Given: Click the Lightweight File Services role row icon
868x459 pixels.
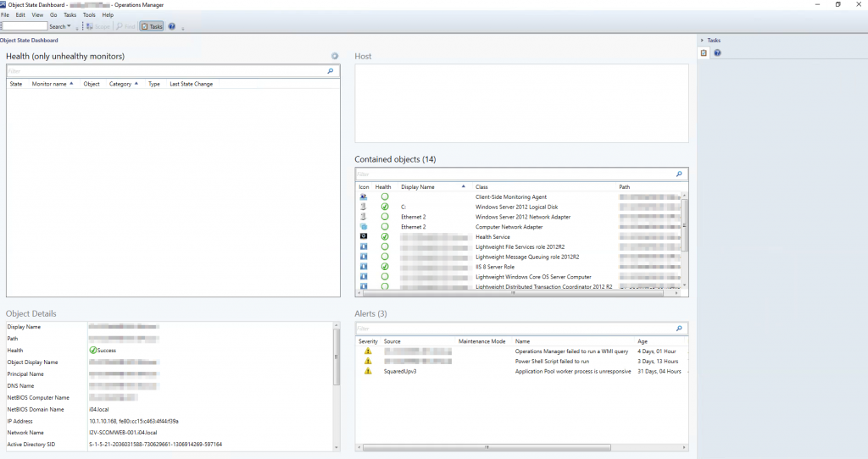Looking at the screenshot, I should (364, 246).
